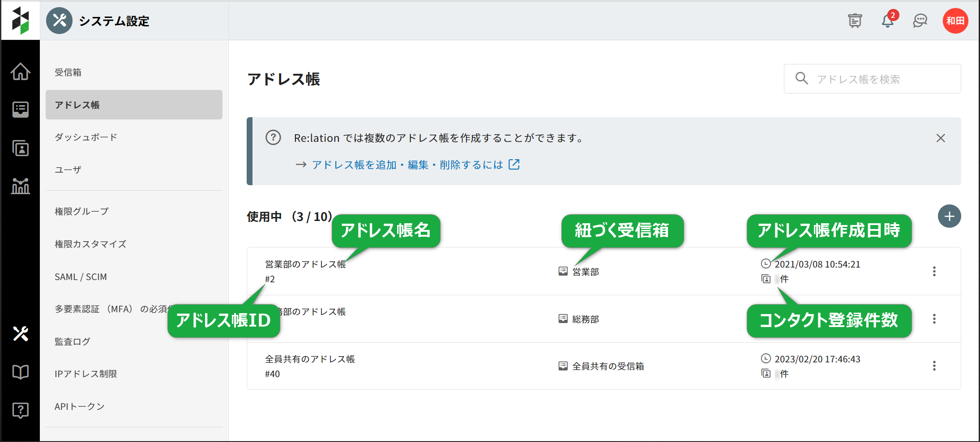Select 権限グループ in settings menu

coord(81,212)
